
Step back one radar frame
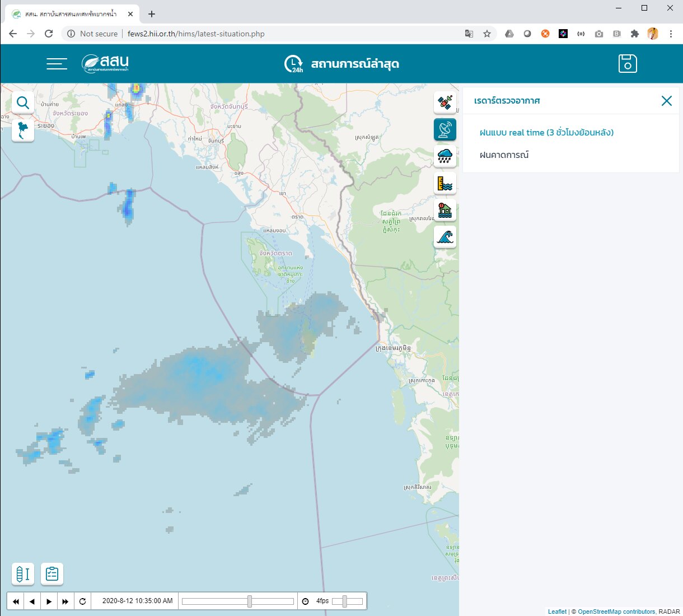[32, 601]
